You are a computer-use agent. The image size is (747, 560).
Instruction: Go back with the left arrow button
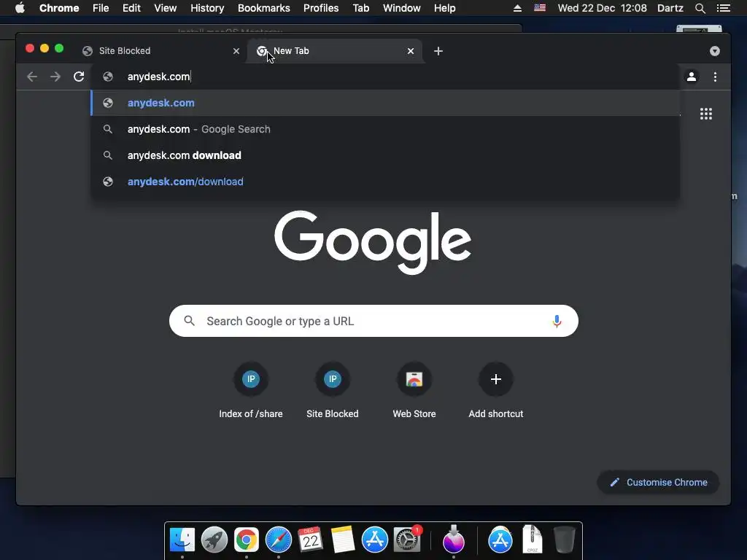32,77
